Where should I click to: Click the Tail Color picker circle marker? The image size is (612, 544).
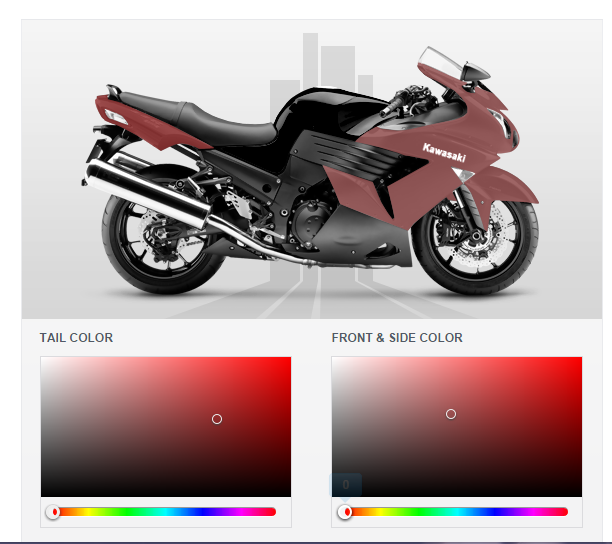(217, 419)
